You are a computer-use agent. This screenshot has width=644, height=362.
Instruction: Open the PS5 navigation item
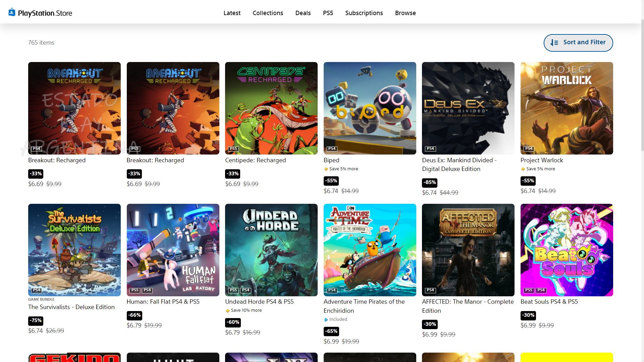328,13
